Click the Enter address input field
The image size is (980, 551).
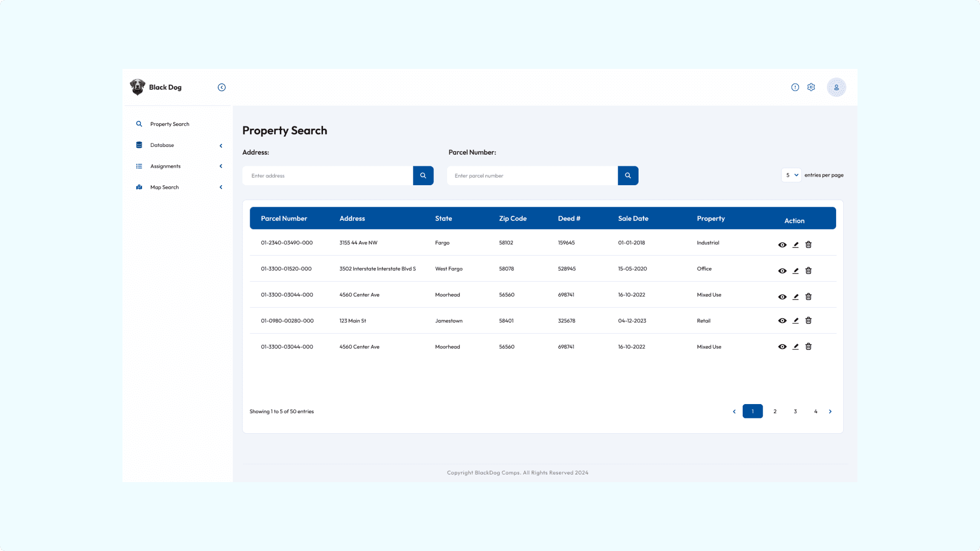(328, 176)
